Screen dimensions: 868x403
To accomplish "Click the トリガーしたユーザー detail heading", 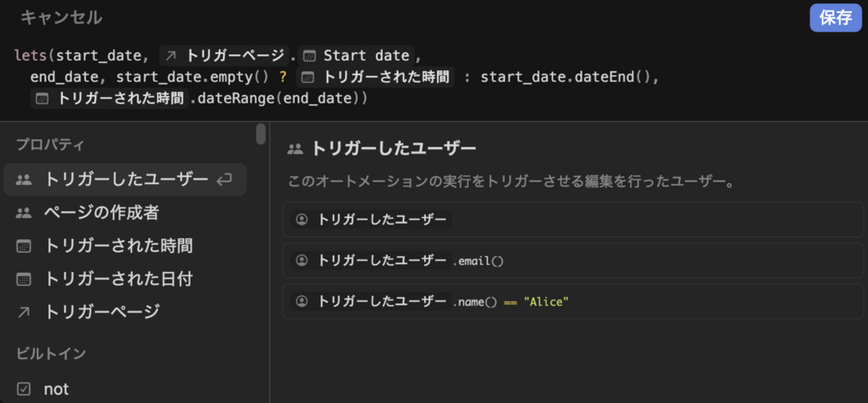I will tap(394, 148).
